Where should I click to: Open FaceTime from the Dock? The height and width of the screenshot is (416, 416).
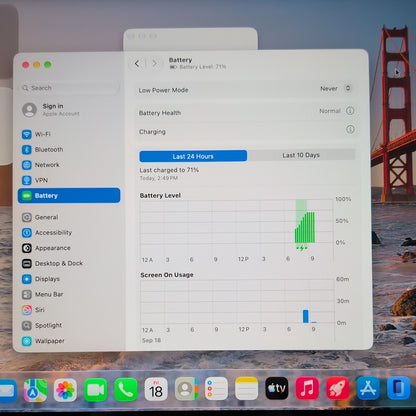(x=96, y=390)
